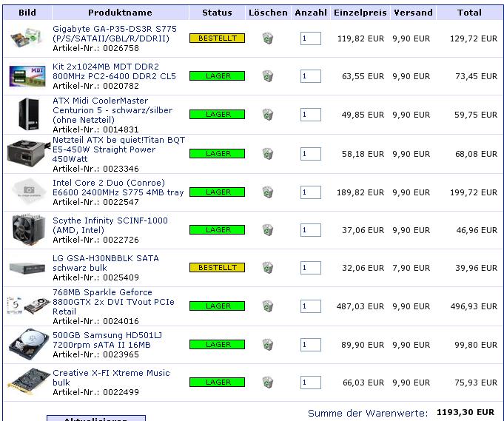504x421 pixels.
Task: Delete the Samsung HD501LJ hard drive row
Action: click(x=268, y=345)
